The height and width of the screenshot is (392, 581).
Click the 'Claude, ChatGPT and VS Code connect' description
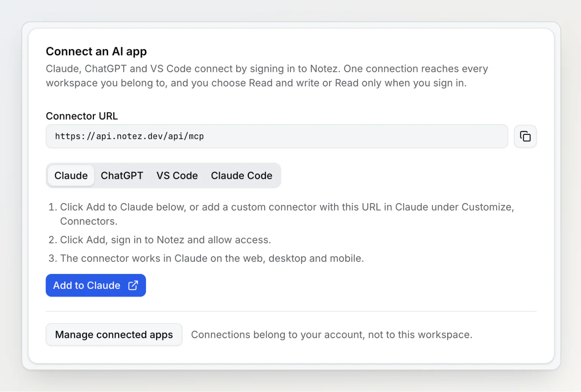[x=267, y=76]
